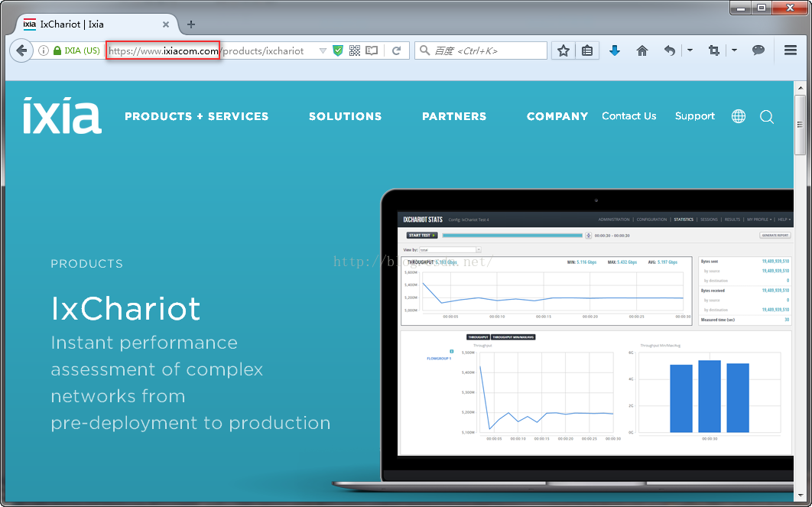
Task: View the IXIA (US) security certificate padlock
Action: [x=57, y=50]
